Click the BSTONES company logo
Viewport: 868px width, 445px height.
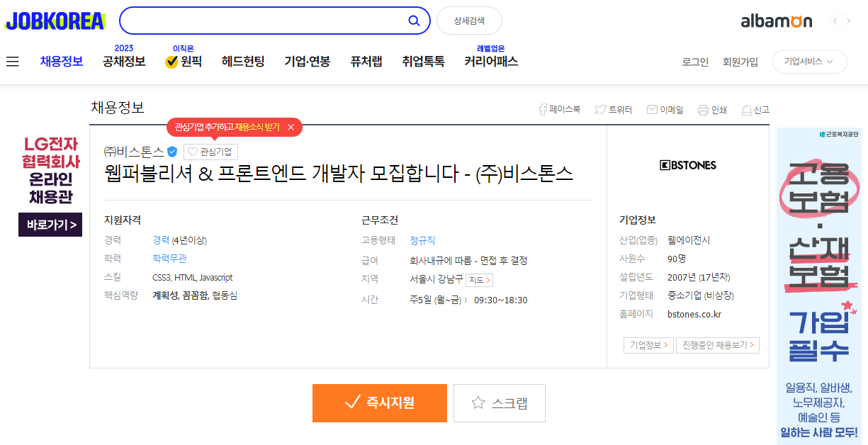[x=688, y=165]
